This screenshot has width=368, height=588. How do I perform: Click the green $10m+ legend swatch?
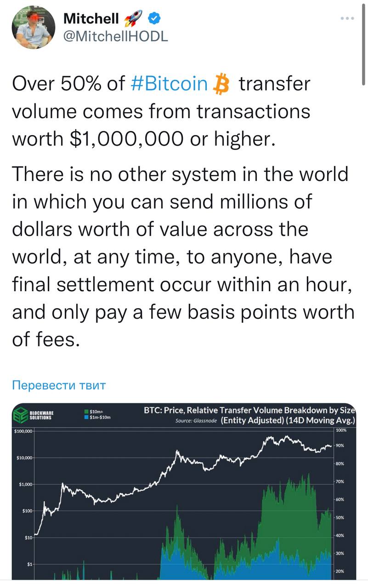click(x=86, y=411)
